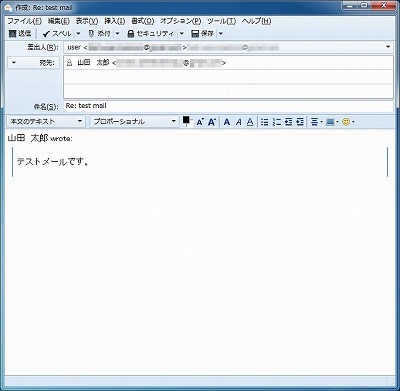Apply bulleted list formatting

pyautogui.click(x=264, y=122)
